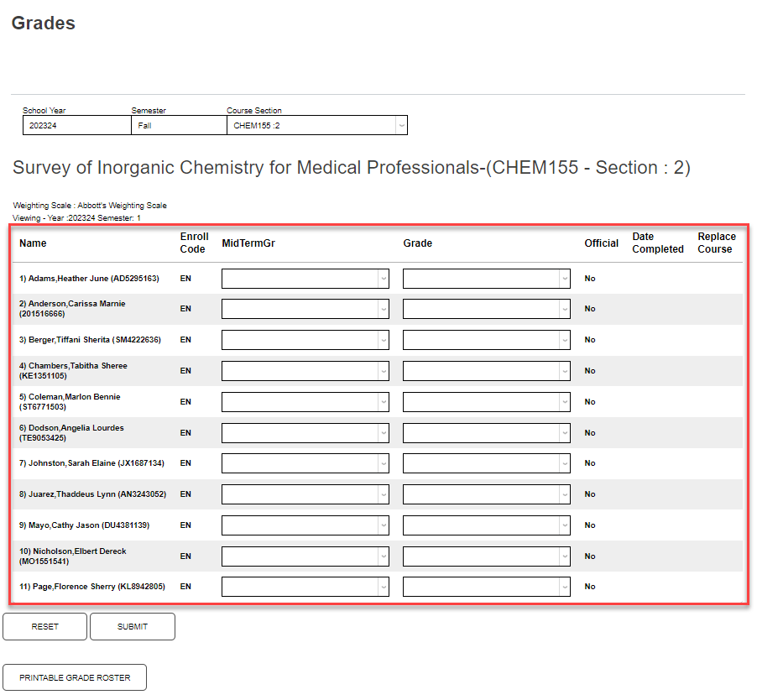
Task: Expand the Grade dropdown for Coleman,Marlon Bennie
Action: (486, 401)
